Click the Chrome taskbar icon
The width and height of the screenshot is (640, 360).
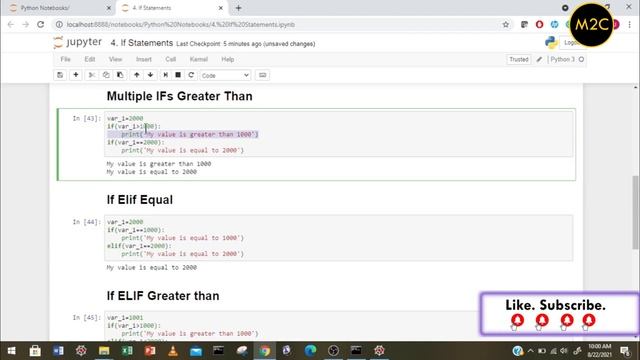tap(264, 351)
